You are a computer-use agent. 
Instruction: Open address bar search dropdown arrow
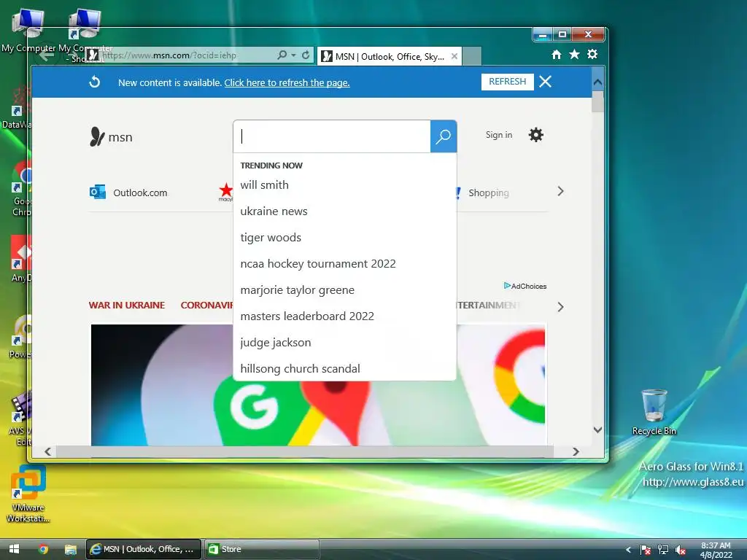coord(293,55)
